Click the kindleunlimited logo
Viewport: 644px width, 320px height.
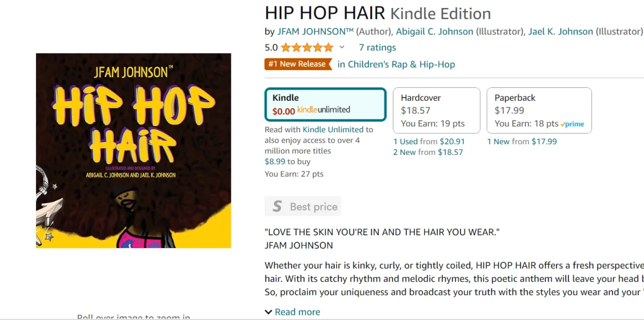[x=324, y=110]
